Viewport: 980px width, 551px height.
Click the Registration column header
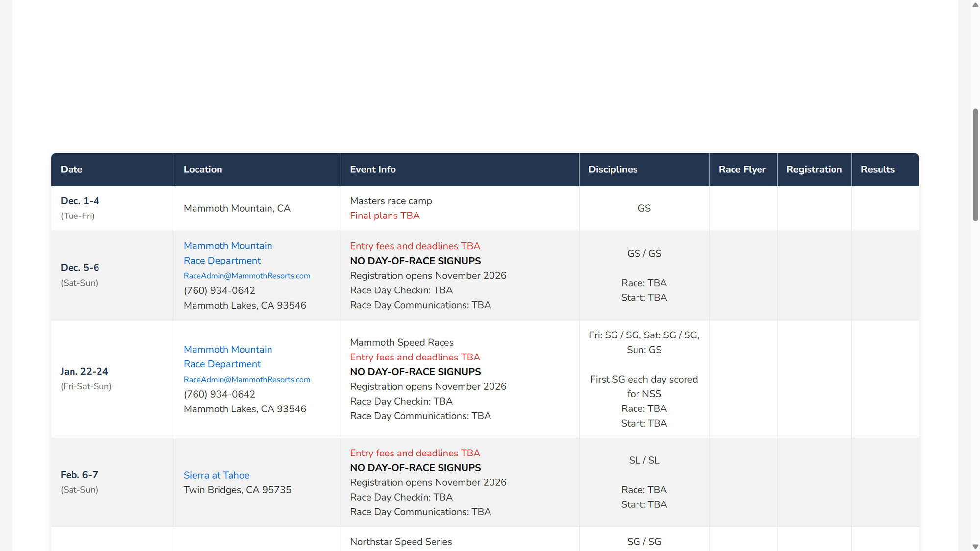click(814, 169)
